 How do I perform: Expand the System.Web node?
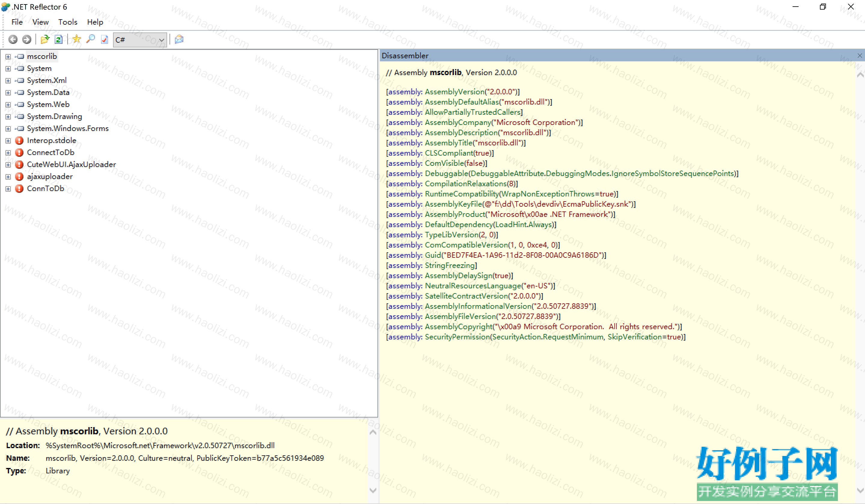click(8, 105)
